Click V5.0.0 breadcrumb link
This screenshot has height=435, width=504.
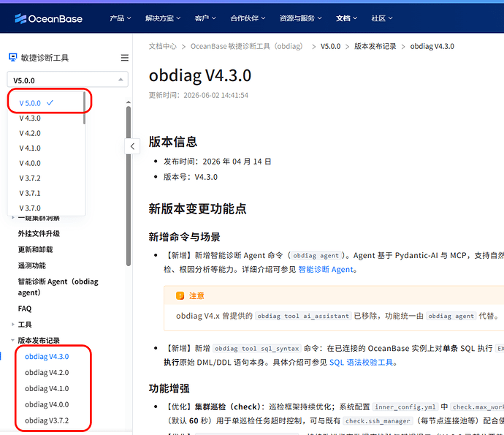click(x=330, y=46)
